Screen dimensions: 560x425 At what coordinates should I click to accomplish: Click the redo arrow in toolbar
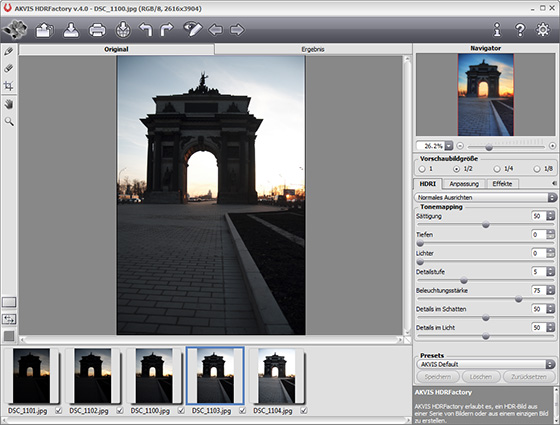point(166,30)
